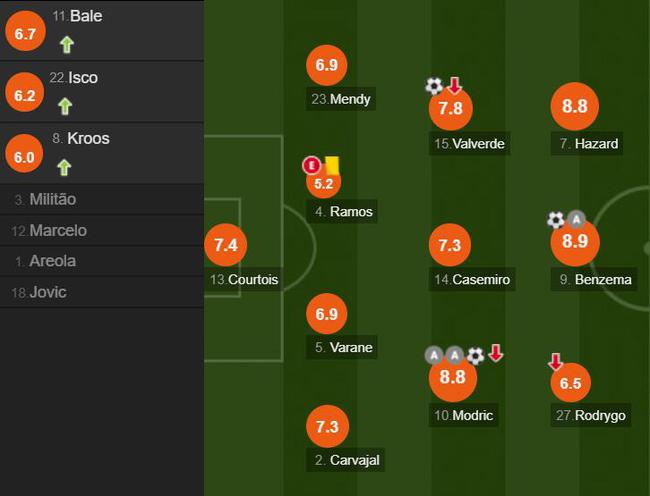Click Hazard's 8.8 rating circle
The width and height of the screenshot is (650, 496).
click(575, 108)
